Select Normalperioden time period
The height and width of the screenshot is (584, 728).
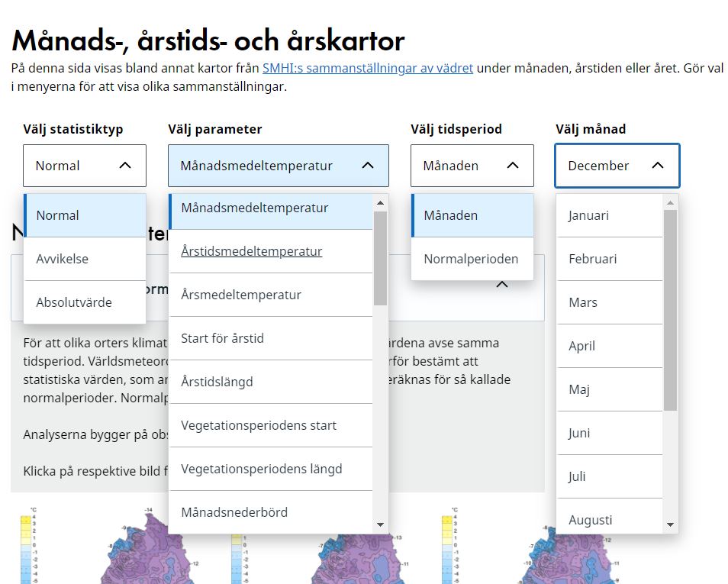coord(471,259)
